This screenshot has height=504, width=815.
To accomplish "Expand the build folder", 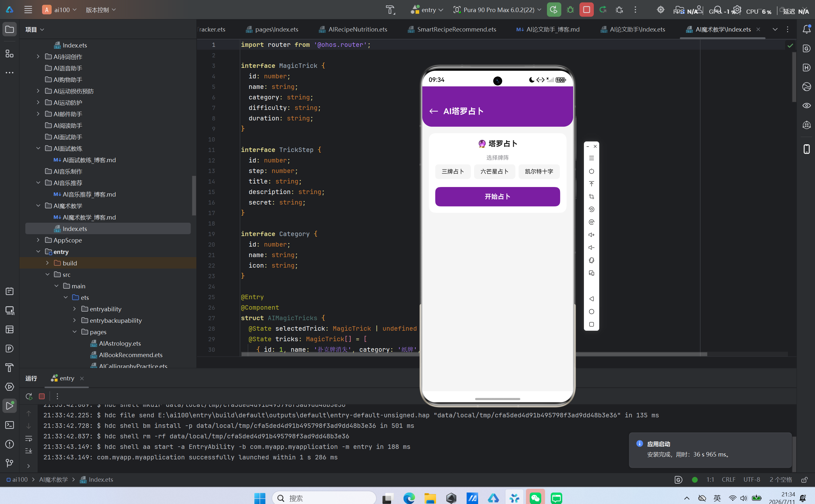I will [47, 263].
